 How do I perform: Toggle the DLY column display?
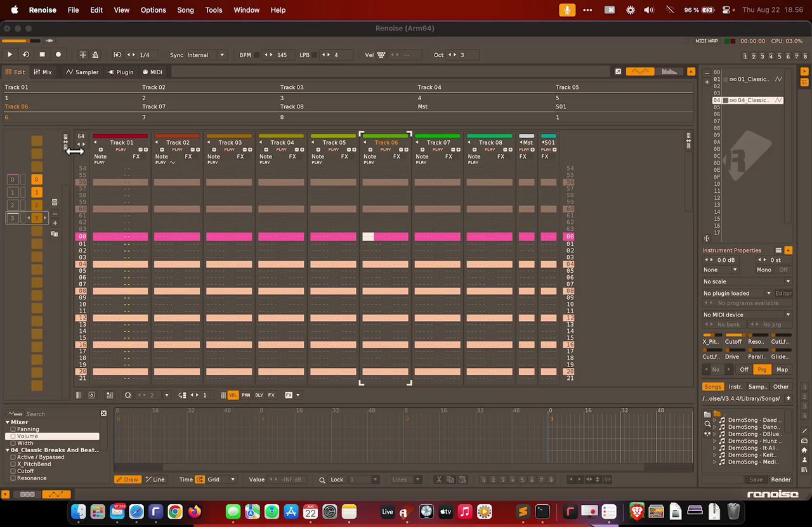tap(259, 395)
